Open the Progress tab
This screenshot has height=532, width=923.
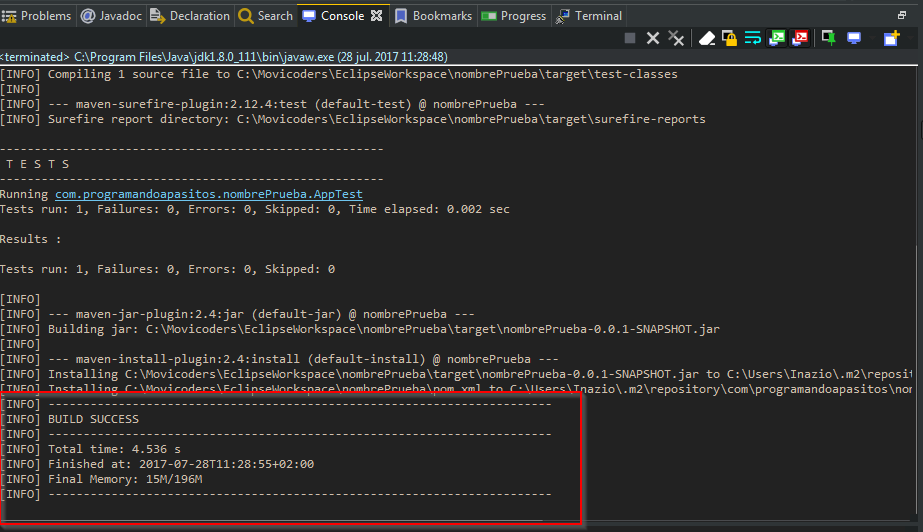[x=514, y=16]
